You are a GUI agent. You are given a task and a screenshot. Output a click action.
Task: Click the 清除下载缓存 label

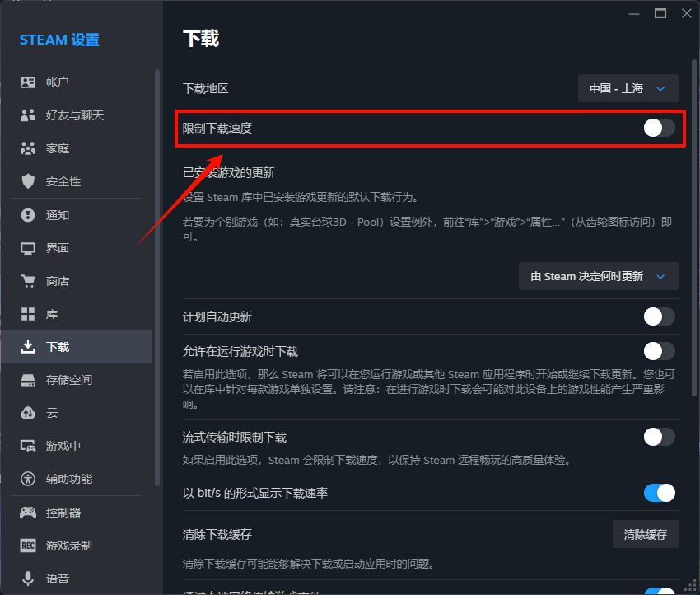217,534
